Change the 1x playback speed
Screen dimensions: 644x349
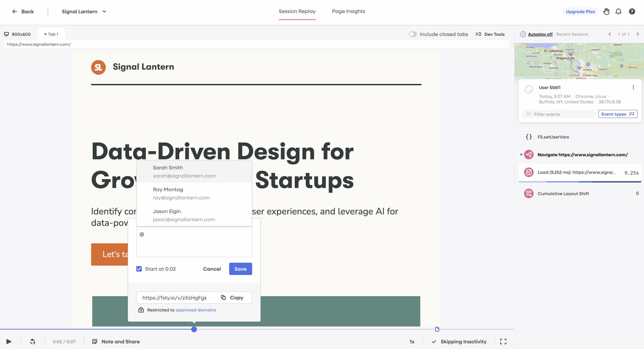[412, 341]
